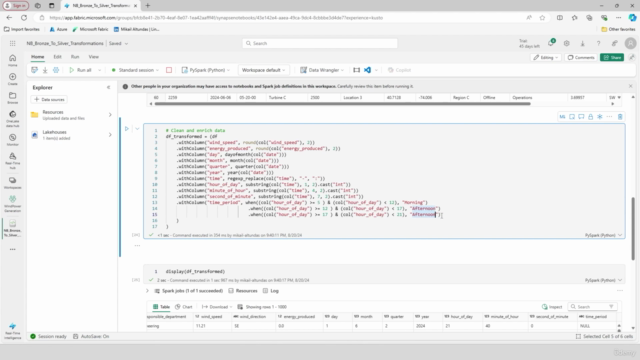Click the blue gear toolbar icon
This screenshot has height=360, width=640.
tap(56, 70)
